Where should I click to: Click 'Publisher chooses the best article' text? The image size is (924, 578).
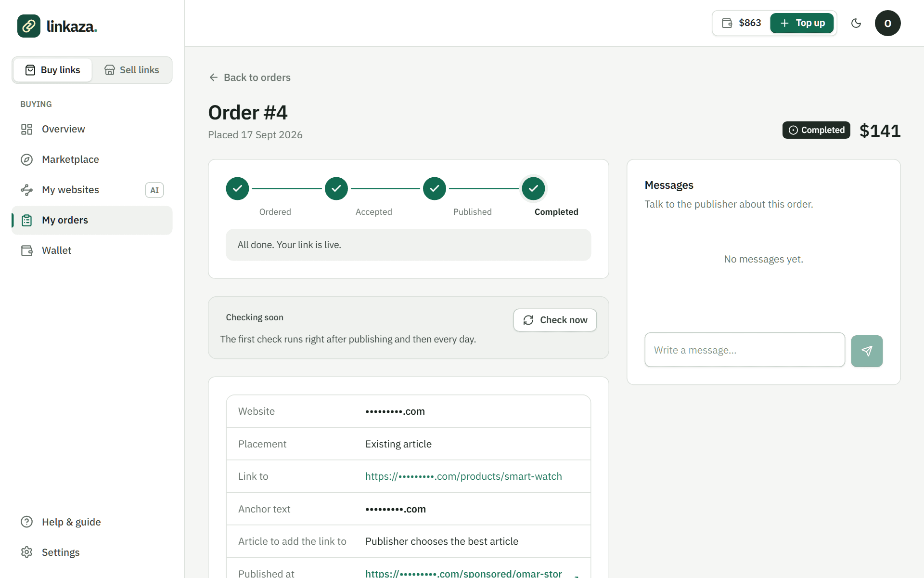pos(442,541)
